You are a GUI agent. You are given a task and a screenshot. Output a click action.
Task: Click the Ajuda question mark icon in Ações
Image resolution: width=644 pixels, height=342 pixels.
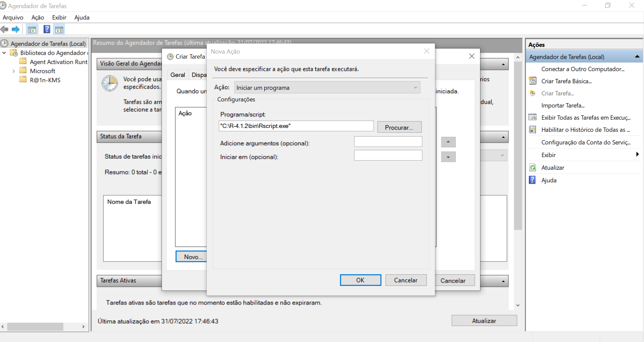(532, 180)
